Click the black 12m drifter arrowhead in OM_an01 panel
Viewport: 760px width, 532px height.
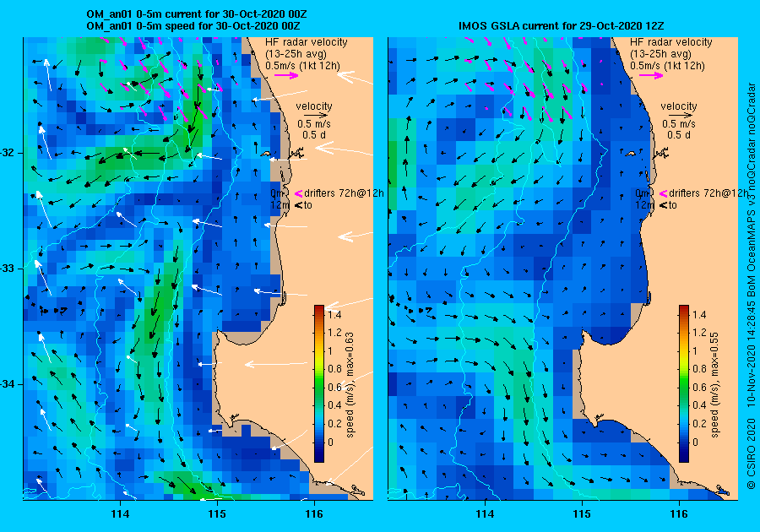point(298,205)
